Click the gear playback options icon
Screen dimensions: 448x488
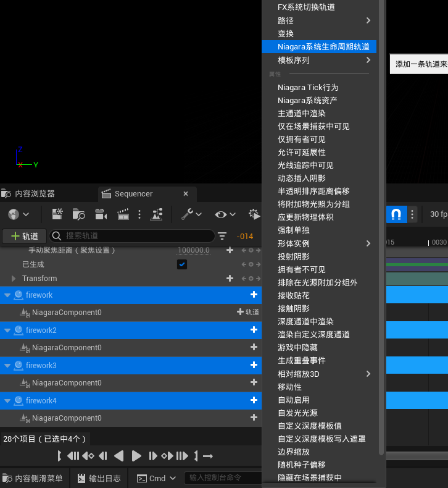coord(254,214)
